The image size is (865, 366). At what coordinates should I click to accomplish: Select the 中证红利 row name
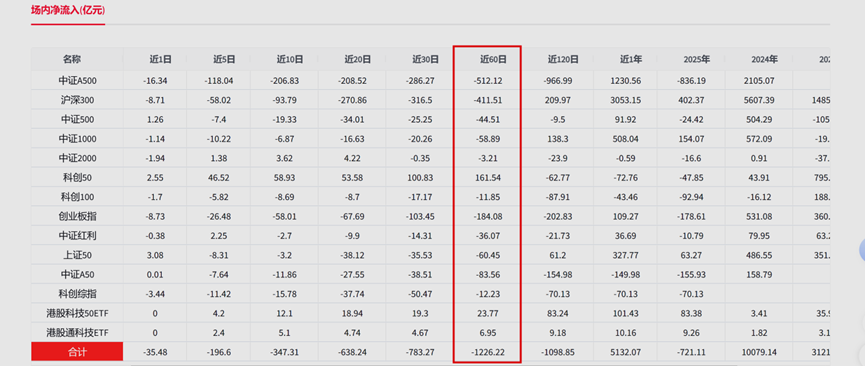[x=77, y=236]
